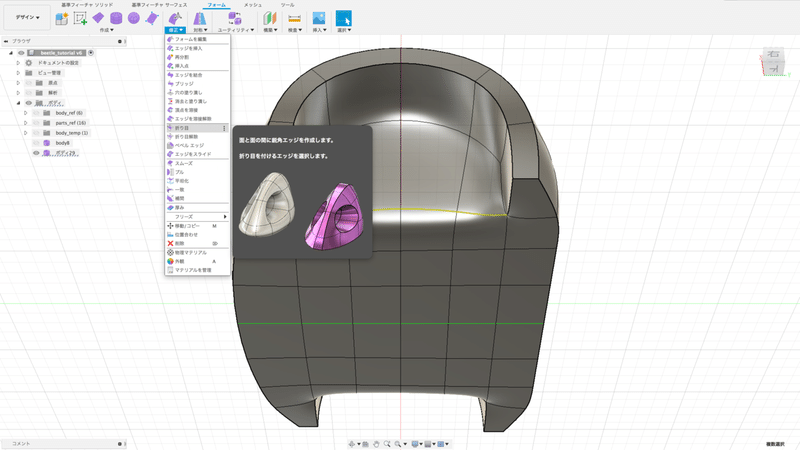Open the デザイン workspace dropdown
800x450 pixels.
(x=26, y=19)
